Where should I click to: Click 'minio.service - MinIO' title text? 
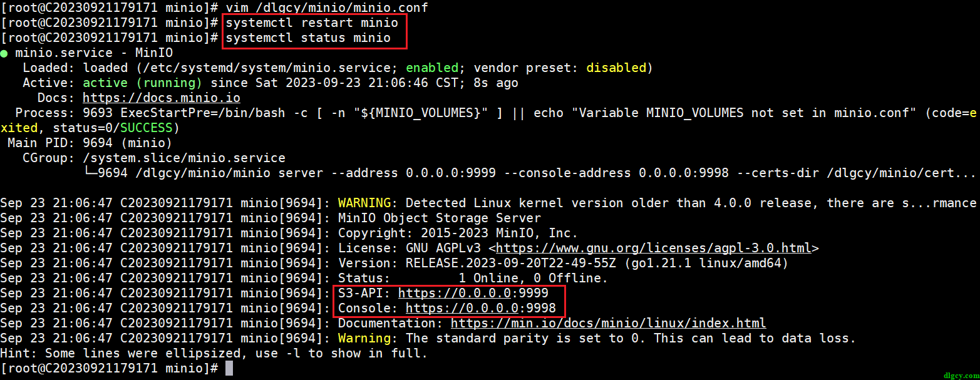94,53
